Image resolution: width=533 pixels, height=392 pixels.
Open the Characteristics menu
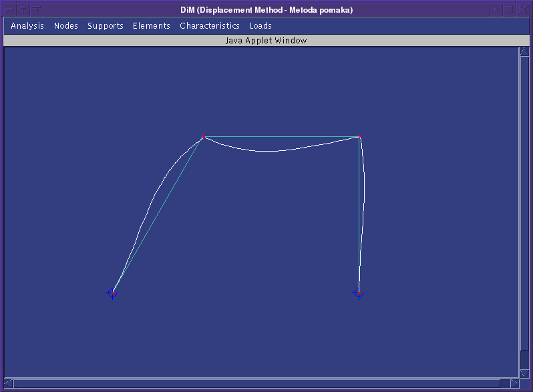pyautogui.click(x=210, y=26)
